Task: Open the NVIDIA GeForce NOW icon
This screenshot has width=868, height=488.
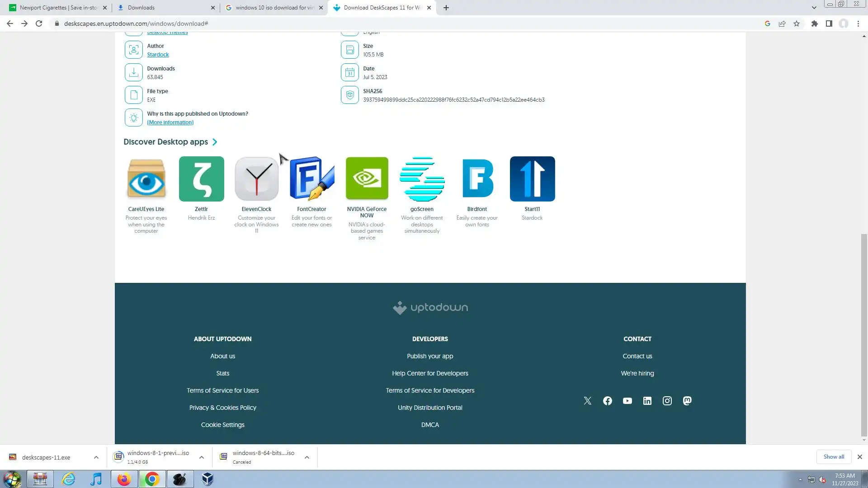Action: [x=367, y=179]
